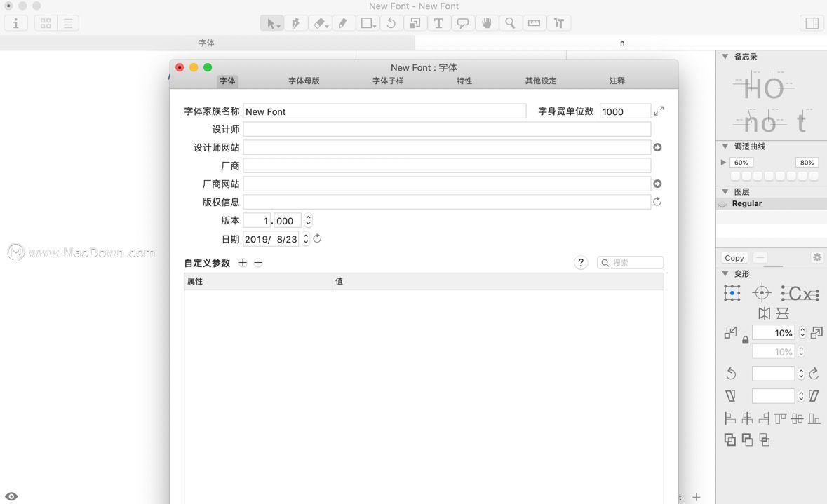Switch to the 字体母版 tab
The image size is (827, 504).
(304, 81)
